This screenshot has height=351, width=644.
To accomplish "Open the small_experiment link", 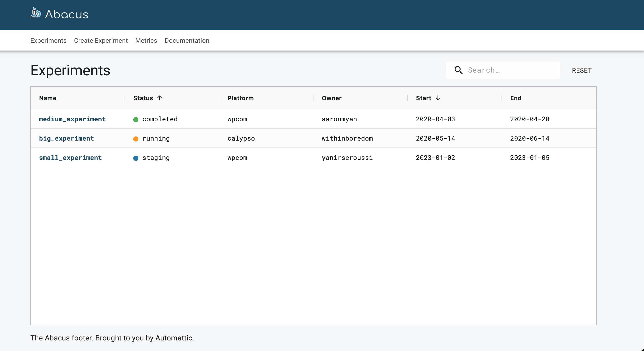I will (70, 158).
